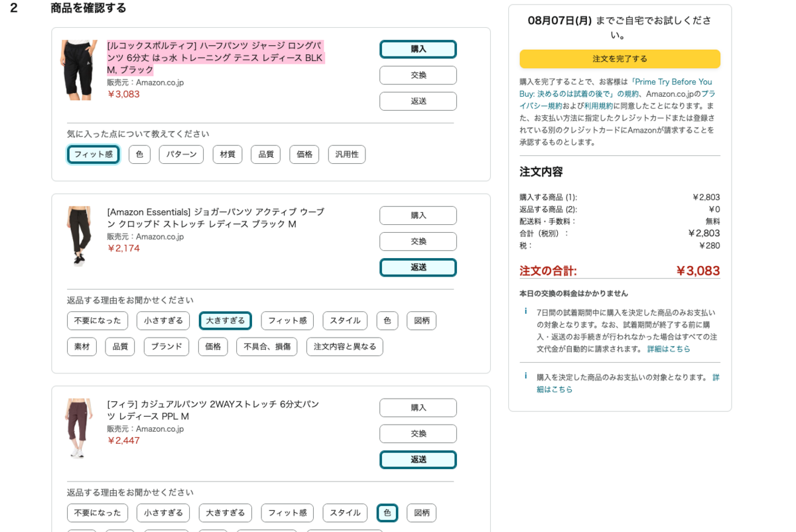Image resolution: width=796 pixels, height=532 pixels.
Task: Open the フィラ casual pants thumbnail
Action: 79,429
